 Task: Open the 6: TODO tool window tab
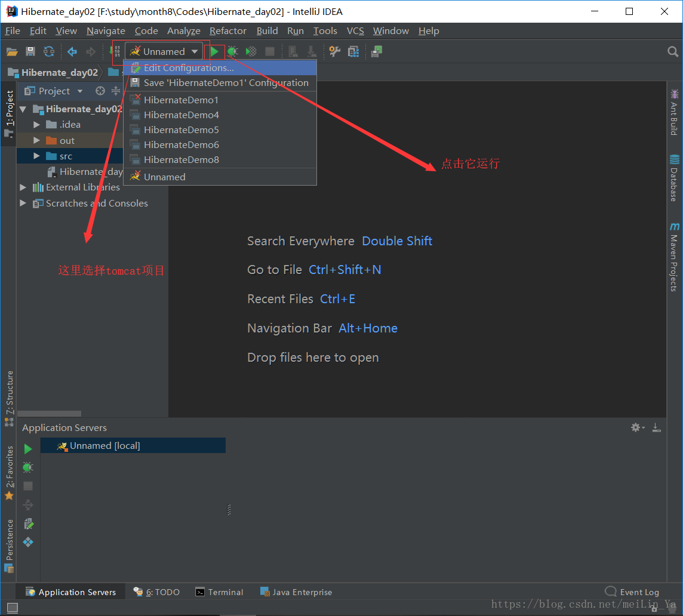click(156, 592)
